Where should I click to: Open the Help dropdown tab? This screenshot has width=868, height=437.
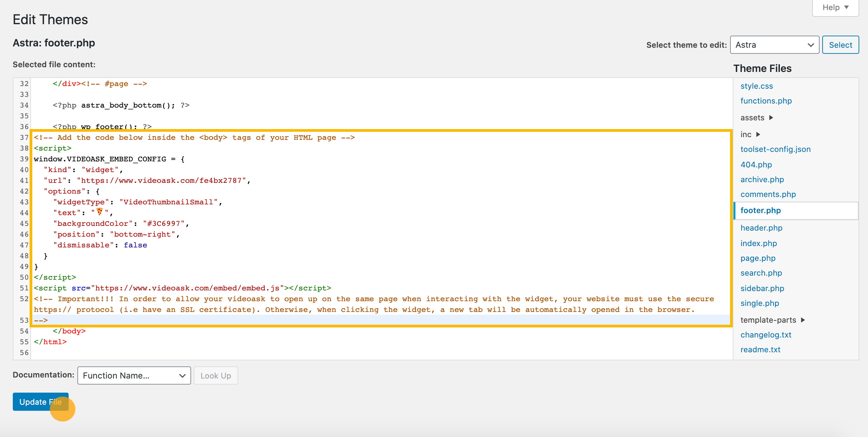835,7
